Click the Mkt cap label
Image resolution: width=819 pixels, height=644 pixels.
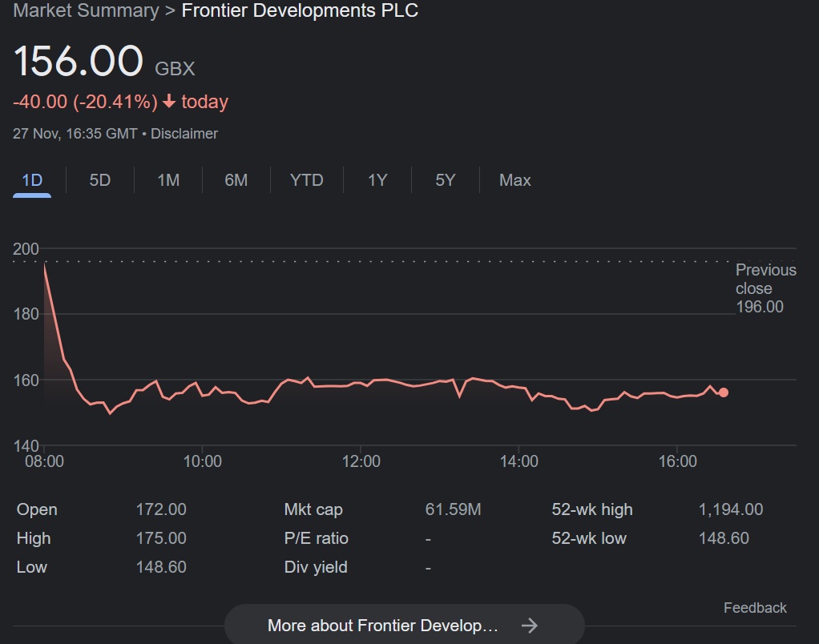pos(313,509)
